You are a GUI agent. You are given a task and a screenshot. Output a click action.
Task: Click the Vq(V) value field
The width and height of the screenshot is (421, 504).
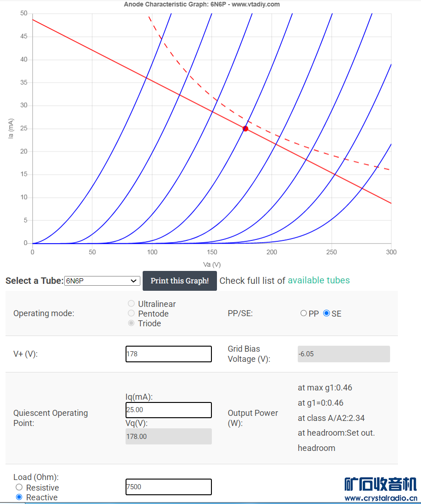coord(168,436)
